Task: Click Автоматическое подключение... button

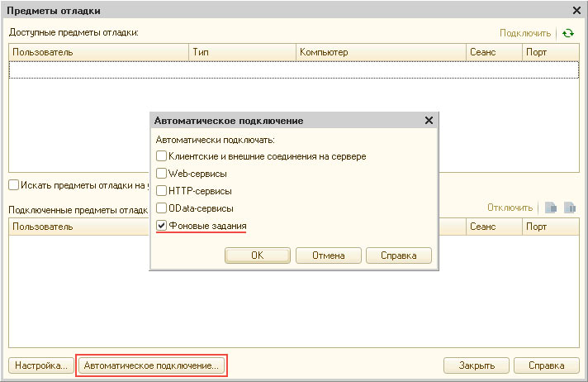Action: click(x=151, y=365)
